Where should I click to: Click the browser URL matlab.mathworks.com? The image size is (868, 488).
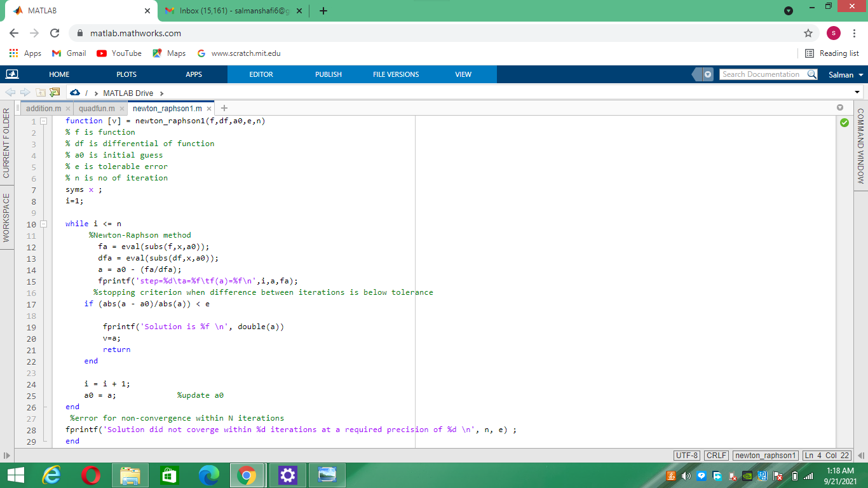pyautogui.click(x=135, y=33)
